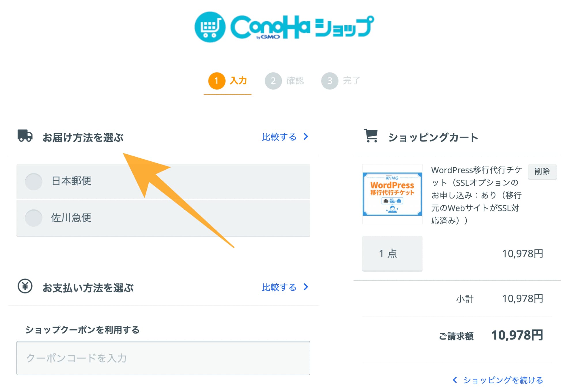Open the 1 点 quantity selector
Viewport: 575px width, 392px height.
pyautogui.click(x=392, y=253)
